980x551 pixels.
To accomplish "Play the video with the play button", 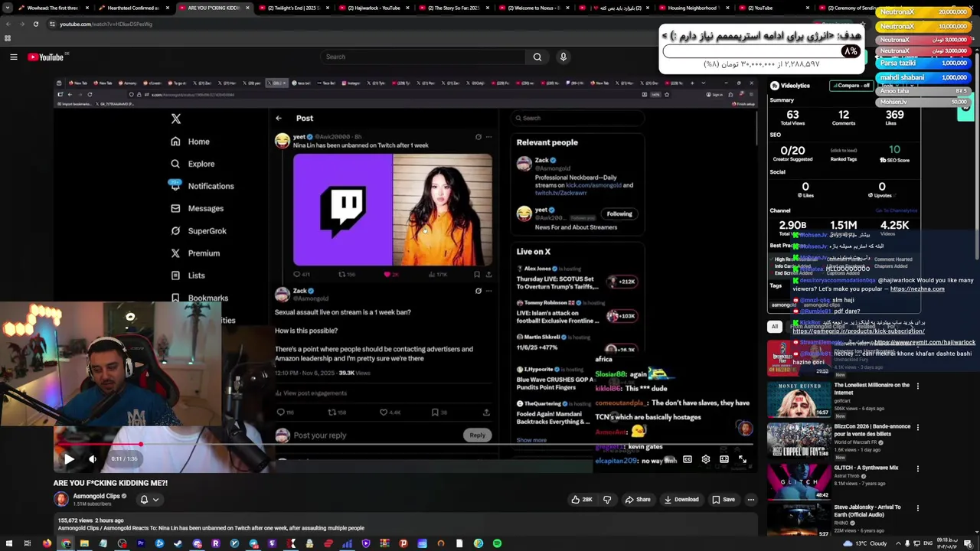I will [x=69, y=459].
